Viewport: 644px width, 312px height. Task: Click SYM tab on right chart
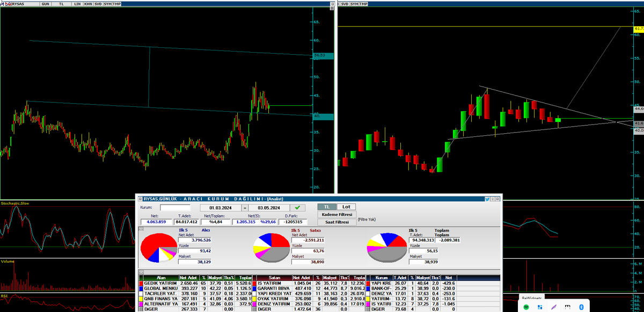(355, 4)
